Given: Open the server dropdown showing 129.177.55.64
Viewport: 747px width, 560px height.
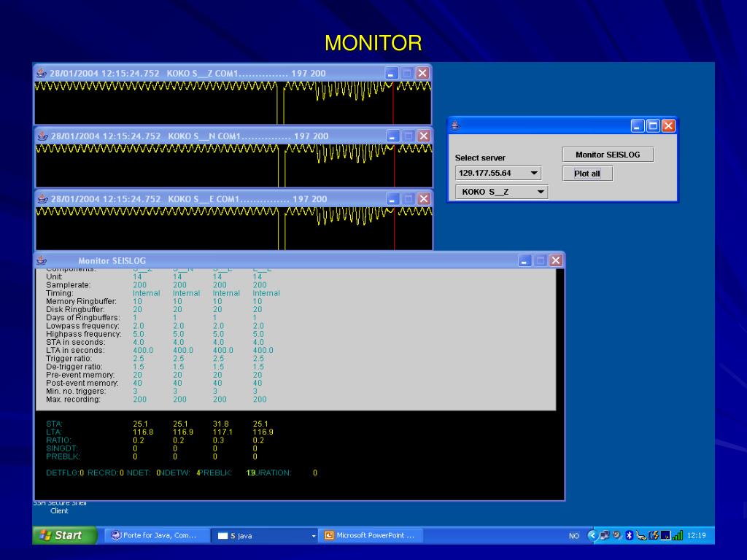Looking at the screenshot, I should (x=498, y=173).
